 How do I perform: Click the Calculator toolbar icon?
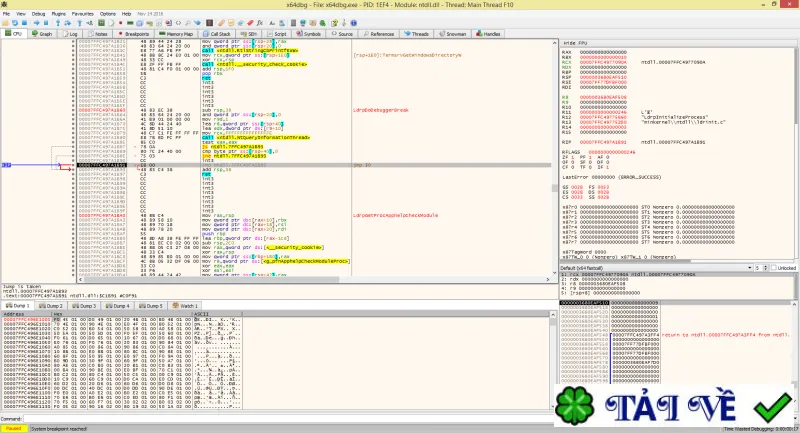pos(293,23)
